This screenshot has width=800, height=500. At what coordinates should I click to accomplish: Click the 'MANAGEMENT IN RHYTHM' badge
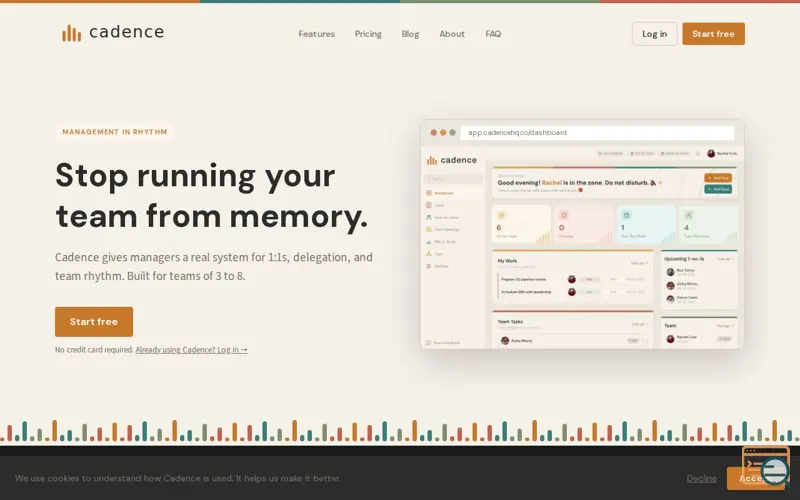pos(115,132)
